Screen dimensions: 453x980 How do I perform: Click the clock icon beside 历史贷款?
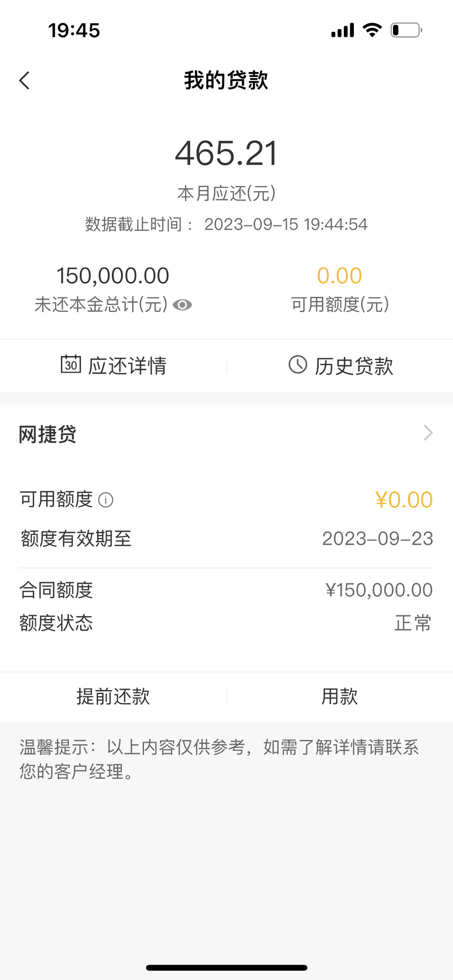click(x=298, y=365)
